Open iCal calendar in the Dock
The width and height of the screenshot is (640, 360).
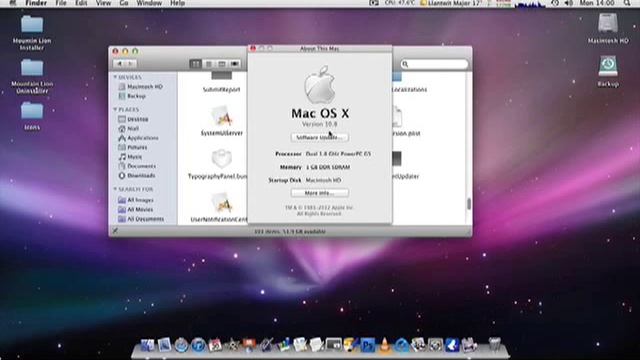click(x=216, y=345)
